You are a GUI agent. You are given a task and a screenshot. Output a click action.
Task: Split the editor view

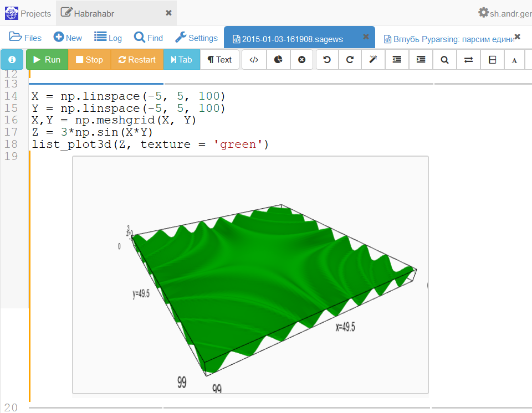coord(492,60)
